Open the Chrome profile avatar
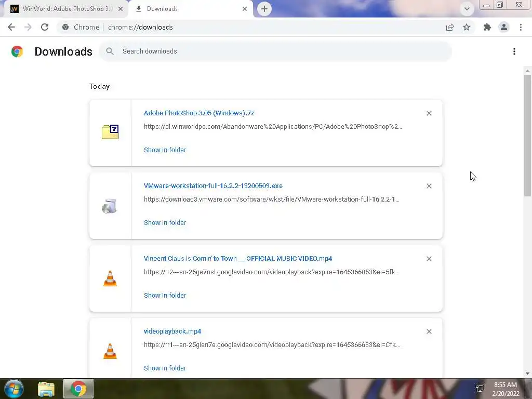Screen dimensions: 532x399 click(504, 27)
